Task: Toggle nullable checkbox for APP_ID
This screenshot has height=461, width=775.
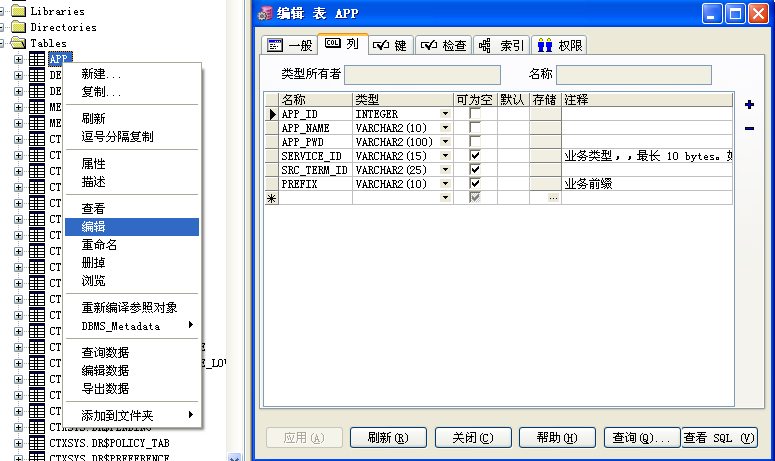Action: pos(475,114)
